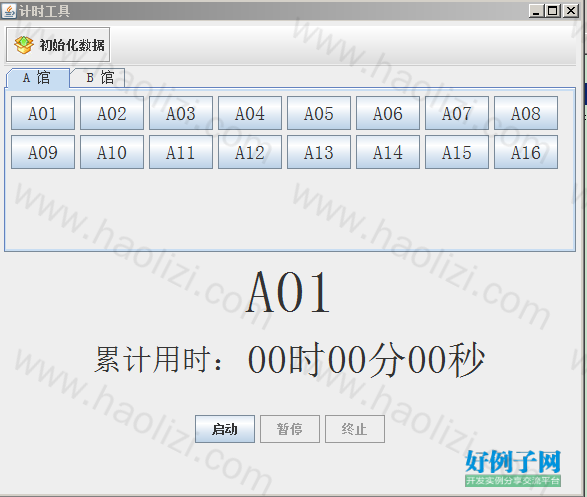Image resolution: width=587 pixels, height=497 pixels.
Task: Select the A 馆 tab
Action: pyautogui.click(x=37, y=78)
